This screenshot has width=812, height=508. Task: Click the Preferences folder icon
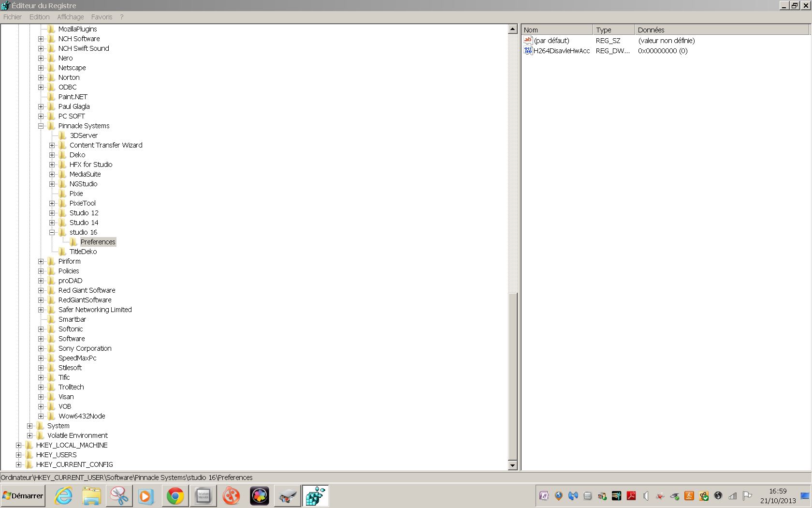pos(73,242)
